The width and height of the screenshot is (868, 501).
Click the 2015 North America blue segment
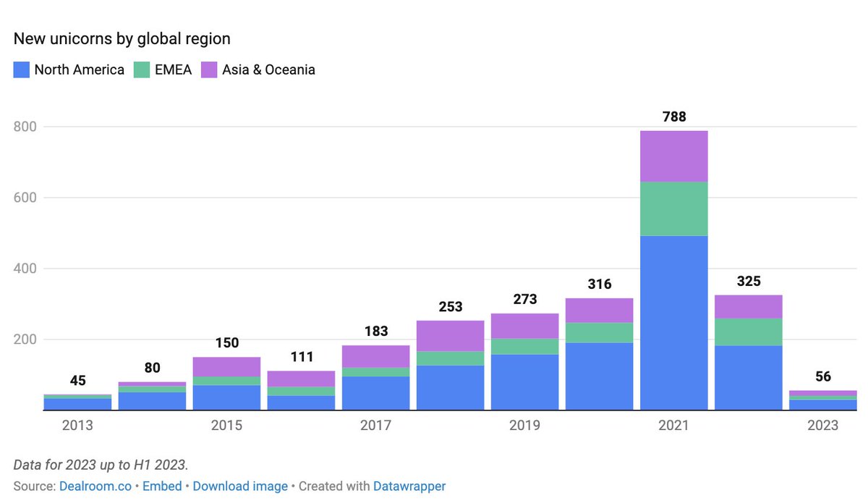coord(227,397)
